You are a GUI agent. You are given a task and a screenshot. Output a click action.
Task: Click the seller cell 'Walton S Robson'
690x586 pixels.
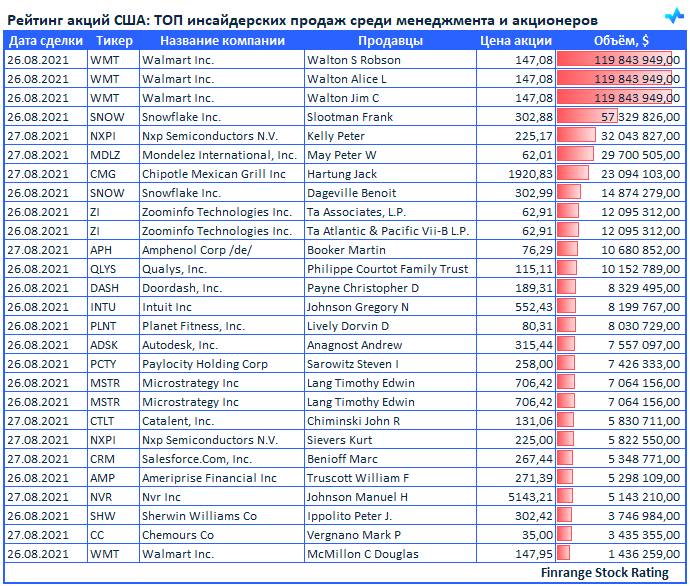pos(354,60)
